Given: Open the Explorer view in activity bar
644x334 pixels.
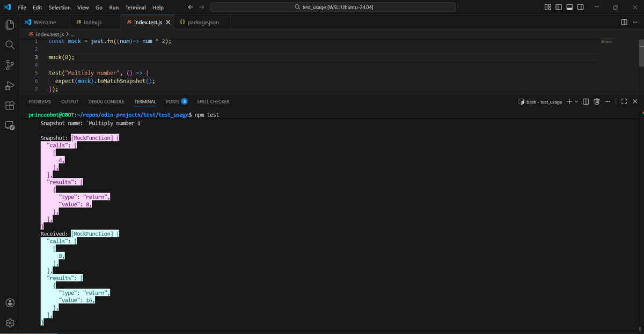Looking at the screenshot, I should (9, 25).
